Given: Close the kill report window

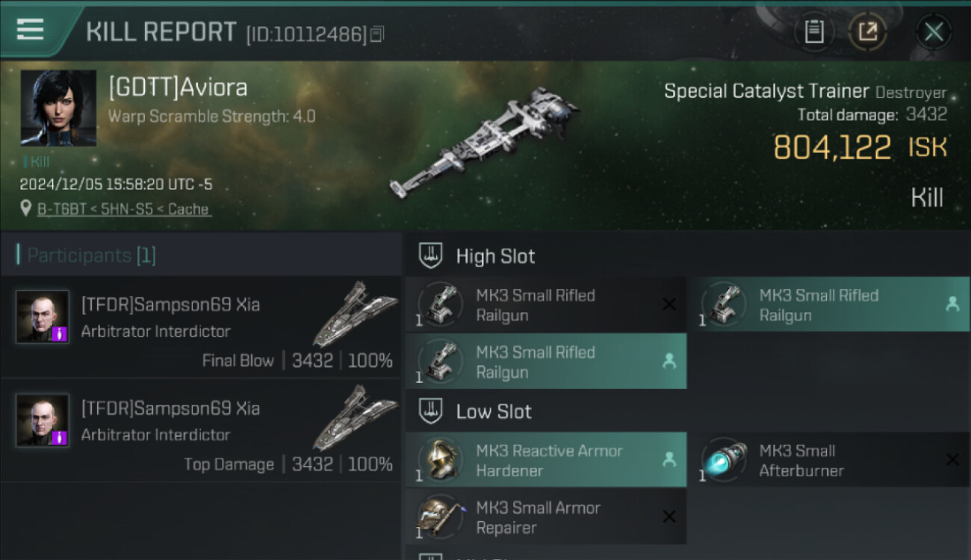Looking at the screenshot, I should (934, 32).
